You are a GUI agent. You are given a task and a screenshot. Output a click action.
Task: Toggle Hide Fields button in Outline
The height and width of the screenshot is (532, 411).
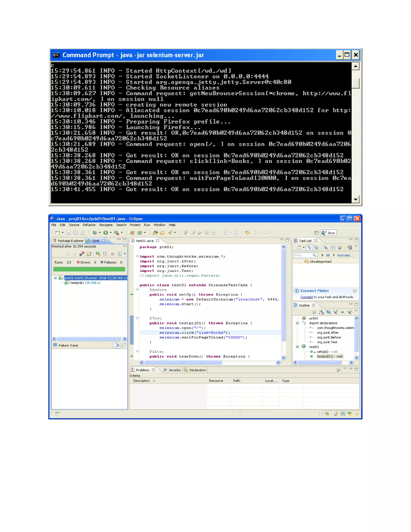[x=329, y=312]
